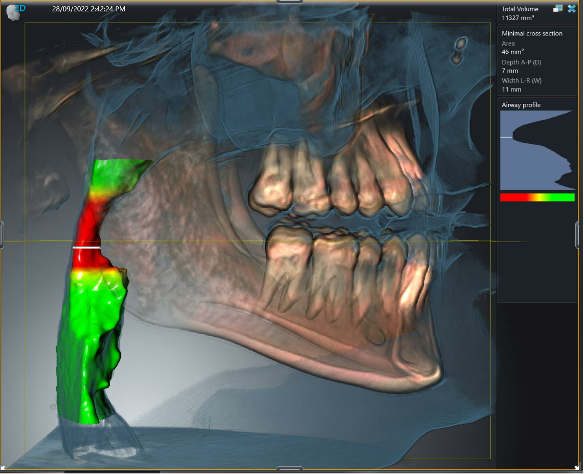Viewport: 584px width, 474px height.
Task: Click the top center panel expander handle
Action: tap(289, 1)
